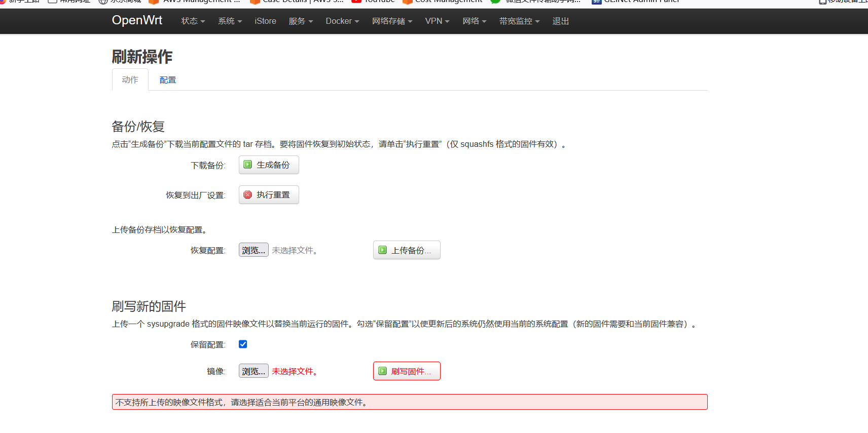The width and height of the screenshot is (868, 433).
Task: Click the green icon on 生成备份
Action: click(248, 165)
